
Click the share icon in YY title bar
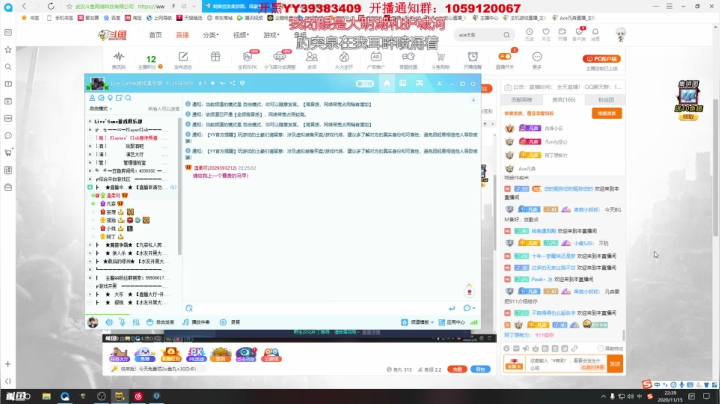[232, 83]
